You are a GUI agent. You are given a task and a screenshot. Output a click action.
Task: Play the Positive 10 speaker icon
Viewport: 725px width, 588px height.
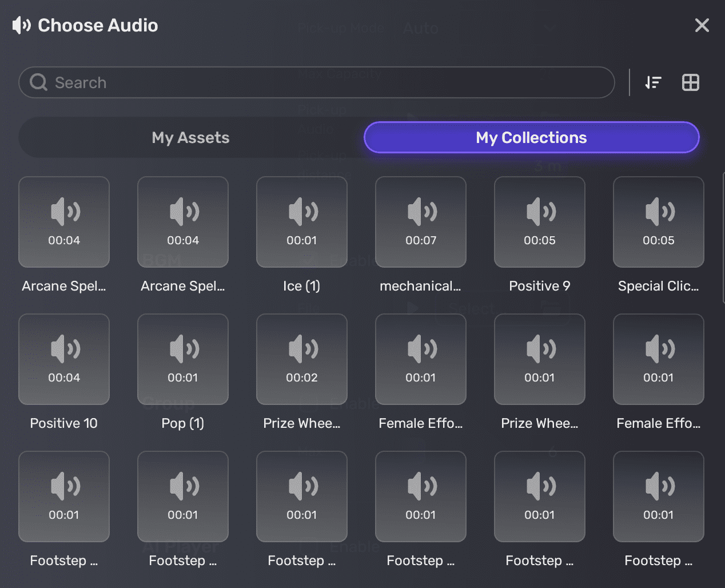[x=63, y=349]
